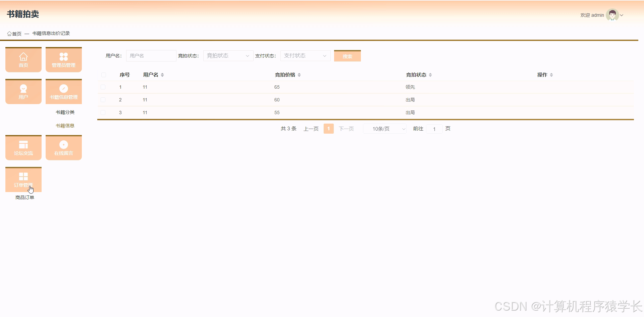Viewport: 644px width, 317px height.
Task: Click the admin avatar picture
Action: click(612, 15)
